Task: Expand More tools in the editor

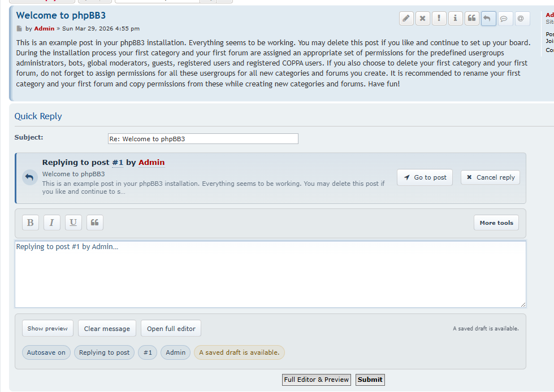Action: click(496, 223)
